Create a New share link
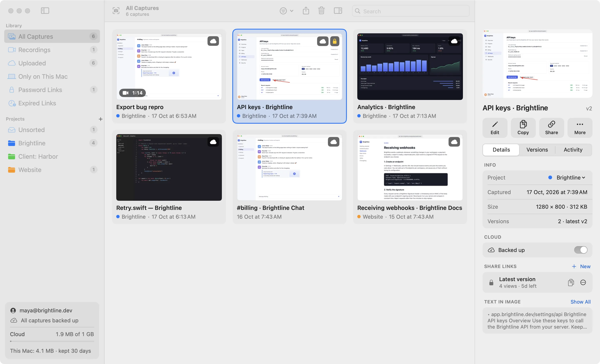The width and height of the screenshot is (600, 364). pos(581,266)
